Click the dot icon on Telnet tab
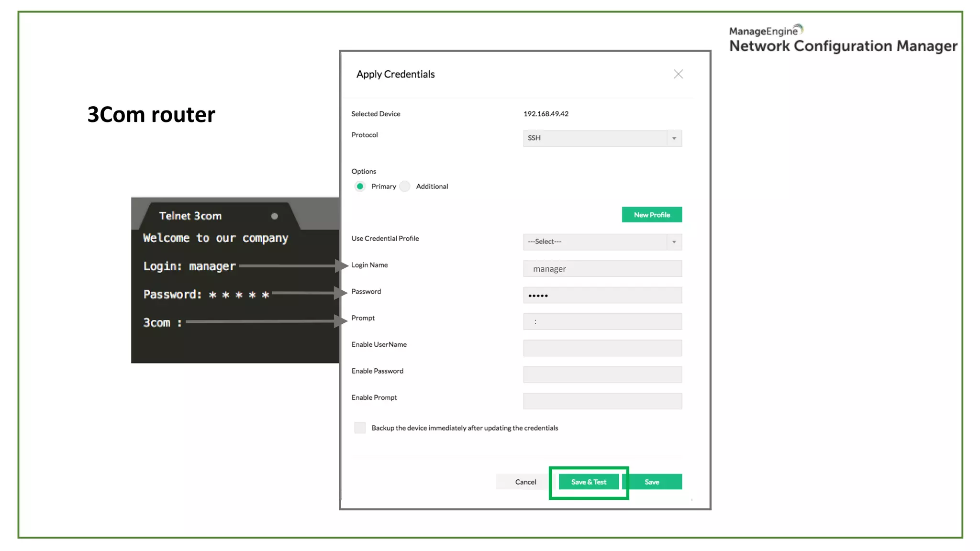This screenshot has height=551, width=980. click(x=275, y=216)
